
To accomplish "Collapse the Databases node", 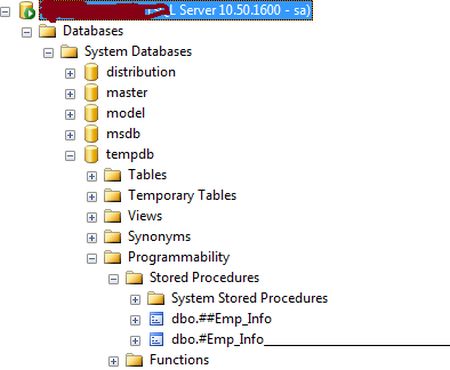I will (x=27, y=33).
